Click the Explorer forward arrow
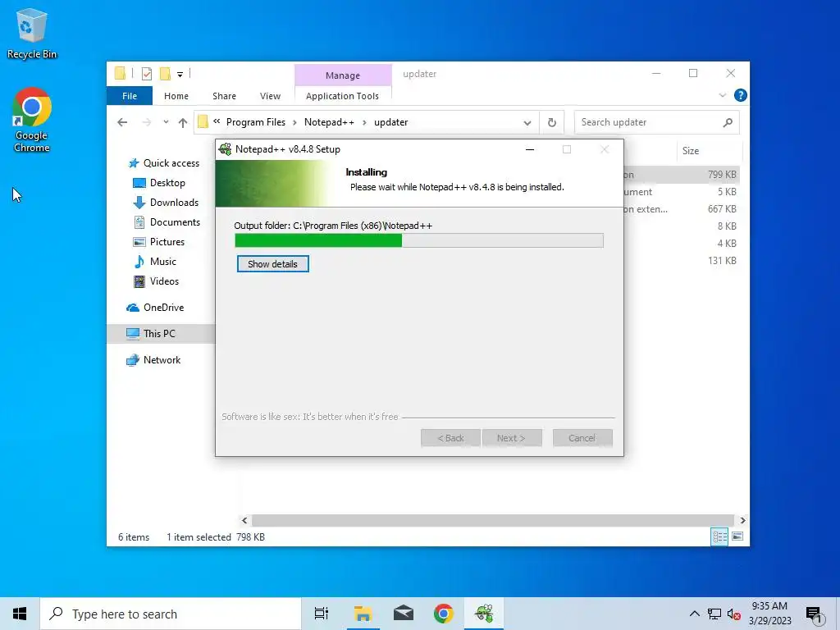The image size is (840, 630). [x=146, y=123]
